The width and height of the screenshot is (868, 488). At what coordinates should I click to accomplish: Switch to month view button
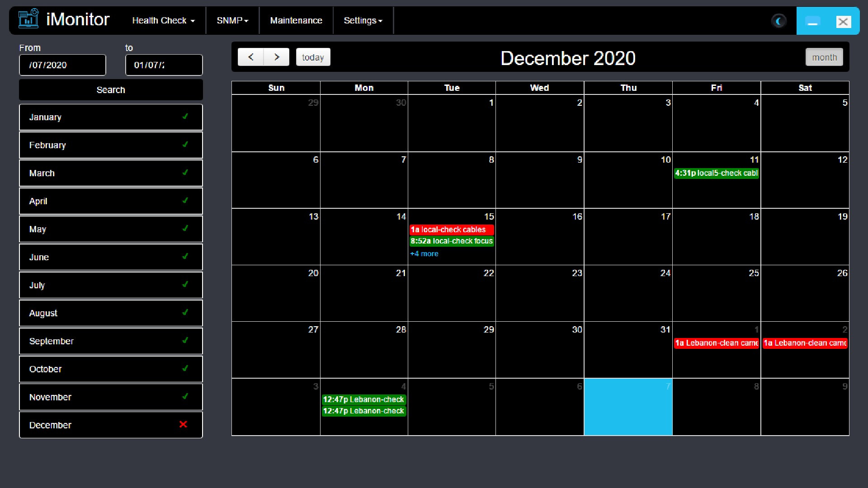pos(824,57)
